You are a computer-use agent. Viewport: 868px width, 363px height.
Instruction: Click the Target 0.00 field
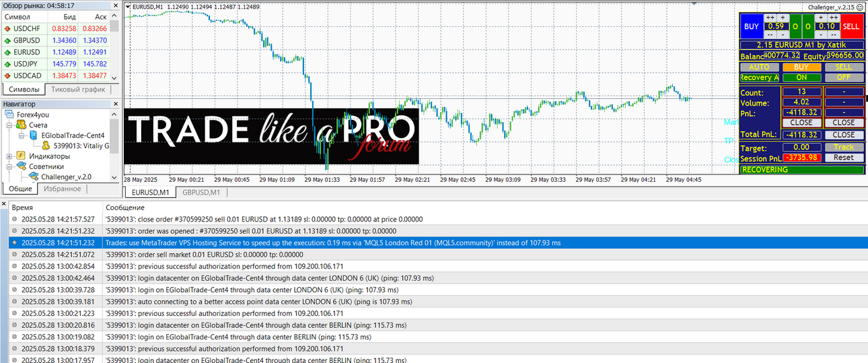tap(801, 147)
